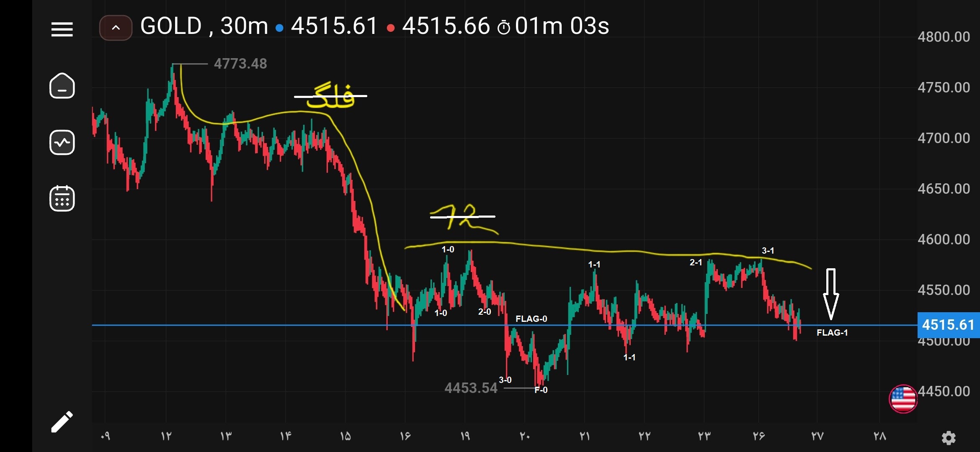Click the 4773.48 high price label

240,64
